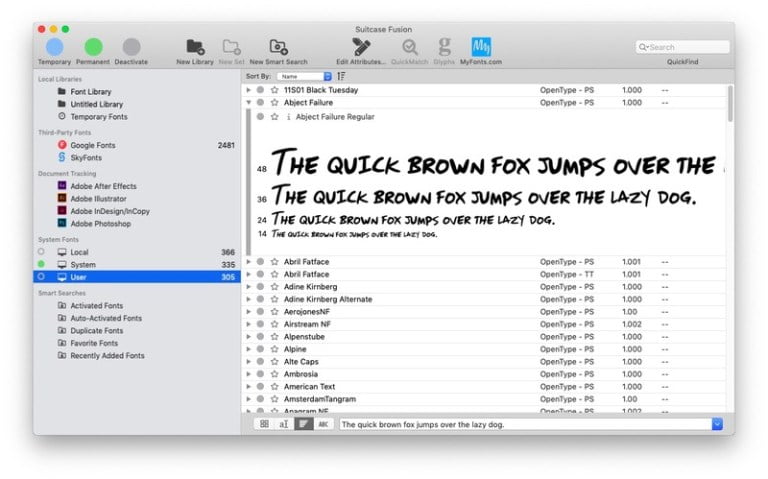Open the Sort By Name dropdown
768x479 pixels.
pyautogui.click(x=304, y=76)
